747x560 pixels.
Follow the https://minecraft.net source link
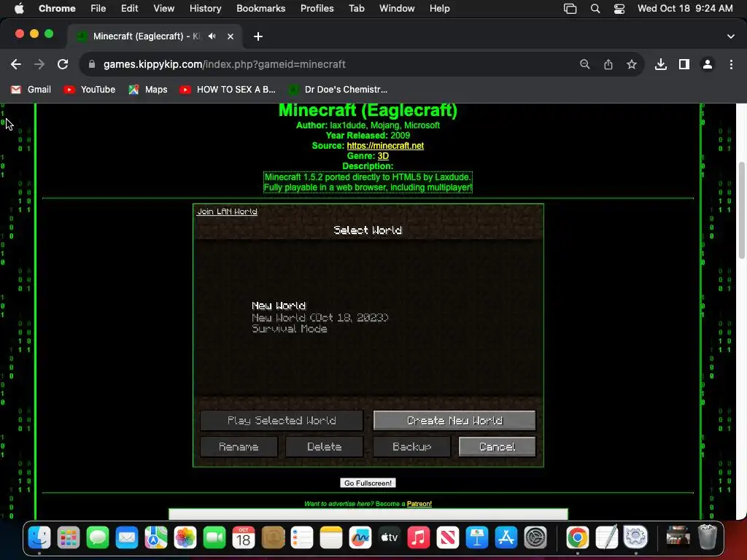tap(385, 146)
